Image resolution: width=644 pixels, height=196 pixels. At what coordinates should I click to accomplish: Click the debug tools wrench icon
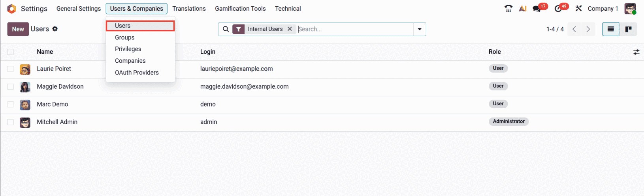[x=579, y=9]
